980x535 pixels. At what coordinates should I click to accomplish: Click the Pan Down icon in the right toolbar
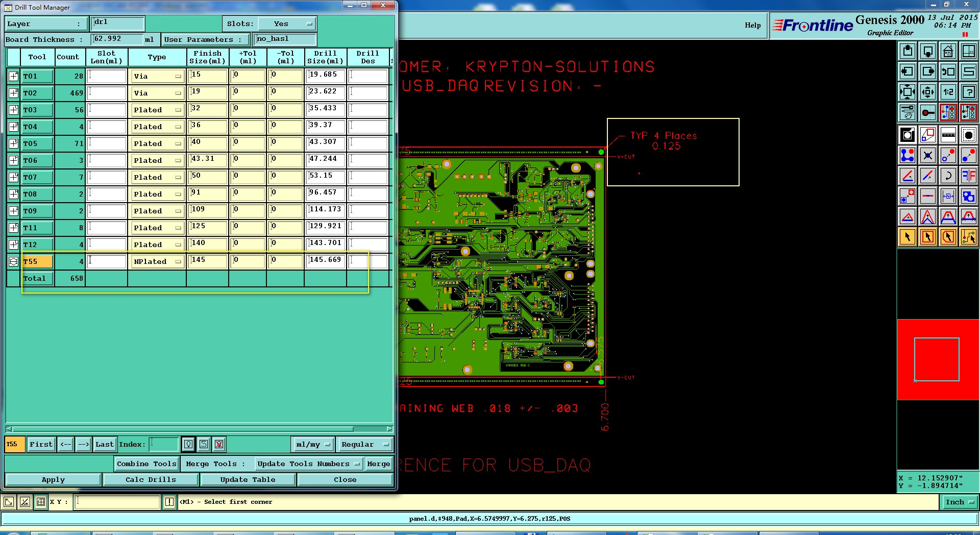pos(928,51)
